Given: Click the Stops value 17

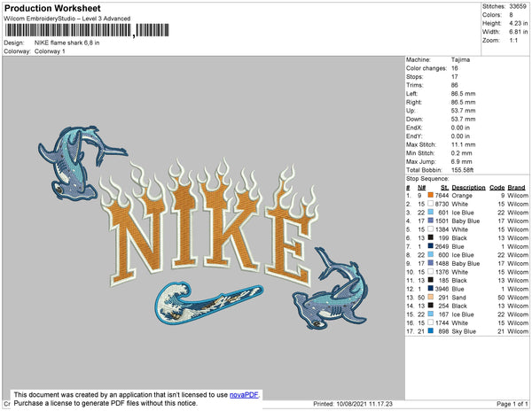Looking at the screenshot, I should [455, 76].
